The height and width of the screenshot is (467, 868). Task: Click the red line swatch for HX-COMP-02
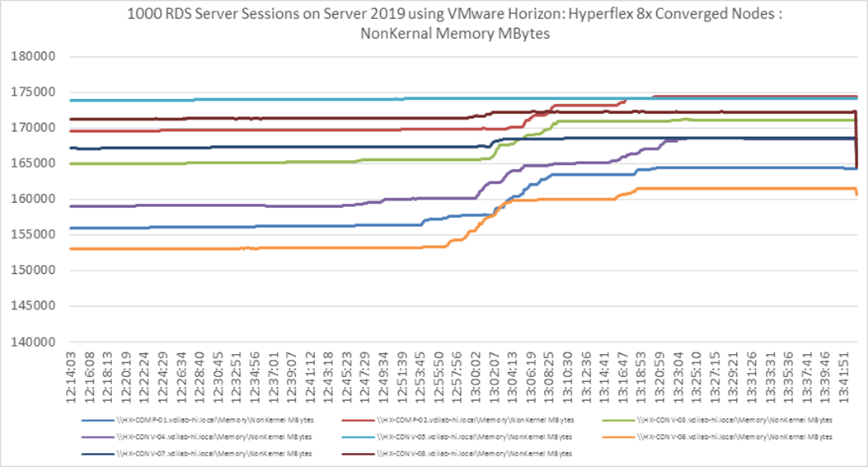(358, 421)
